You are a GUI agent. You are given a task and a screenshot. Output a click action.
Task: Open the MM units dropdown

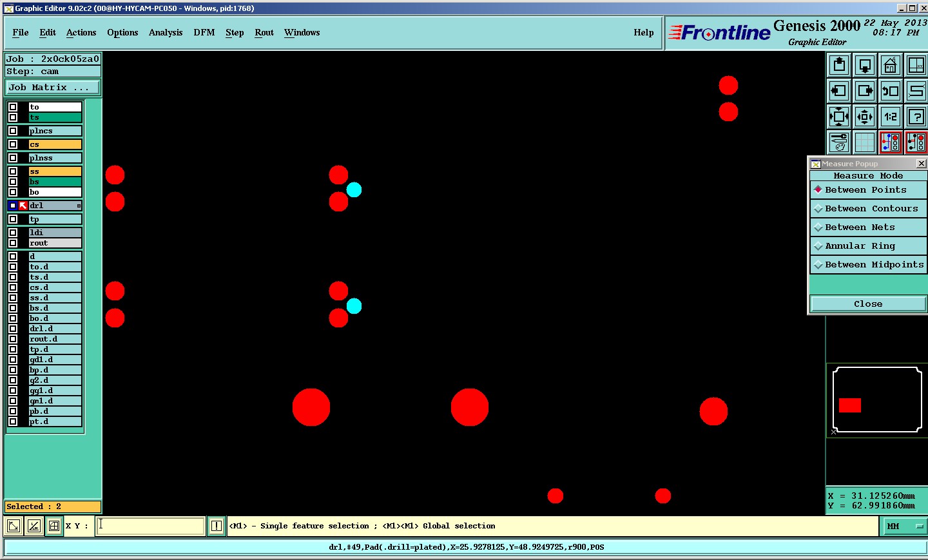(x=904, y=526)
